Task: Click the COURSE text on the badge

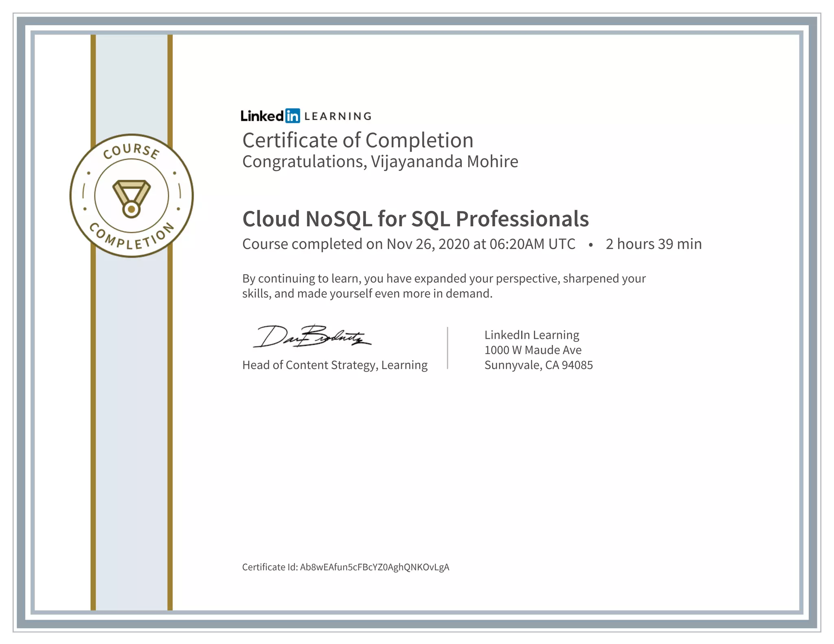Action: coord(131,151)
